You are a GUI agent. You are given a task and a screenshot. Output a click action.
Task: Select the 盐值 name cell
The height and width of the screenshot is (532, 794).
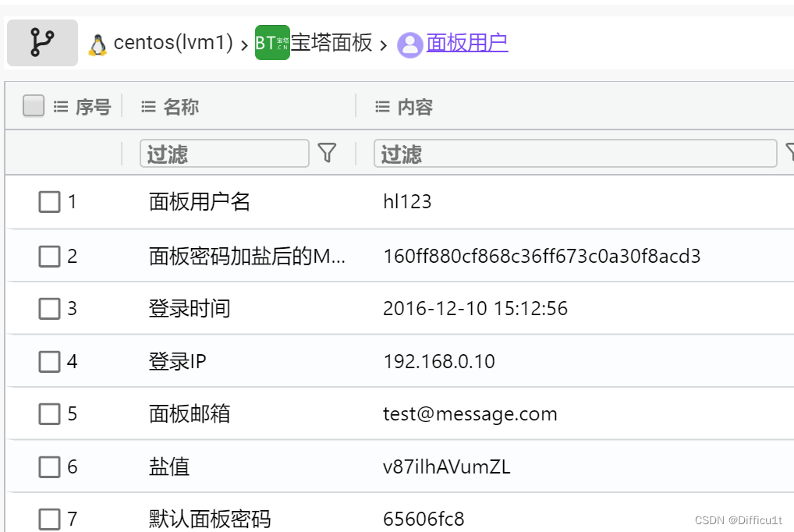coord(169,466)
